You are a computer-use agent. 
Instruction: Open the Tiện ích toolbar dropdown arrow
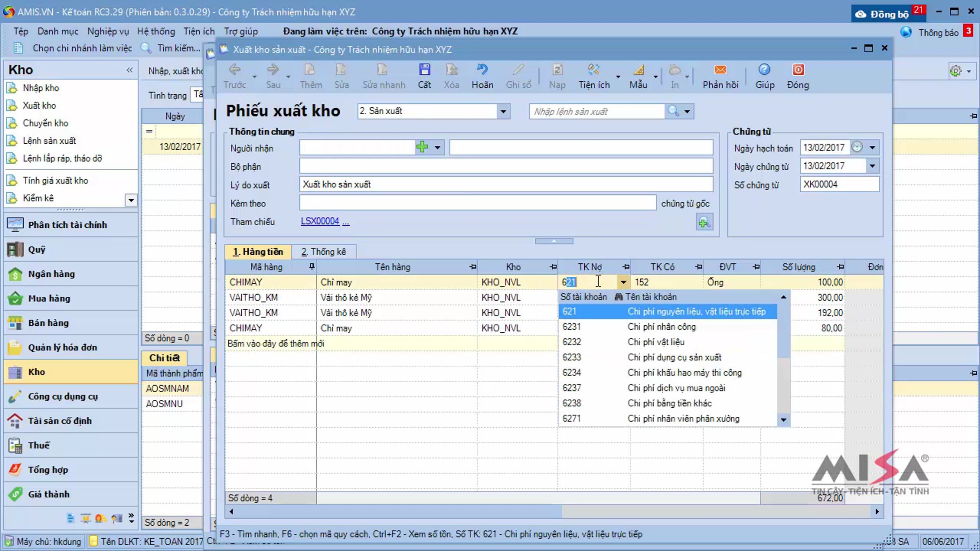(x=618, y=76)
